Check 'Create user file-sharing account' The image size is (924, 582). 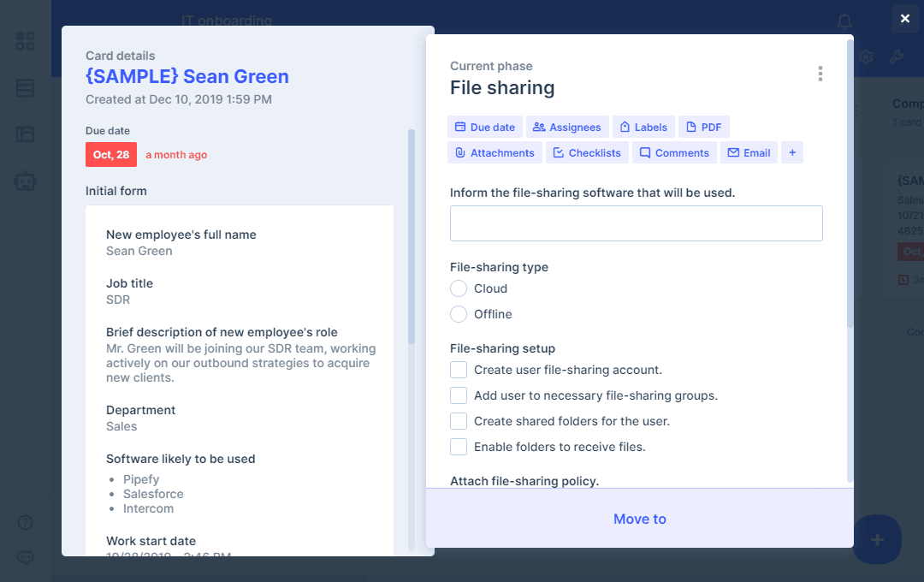459,370
